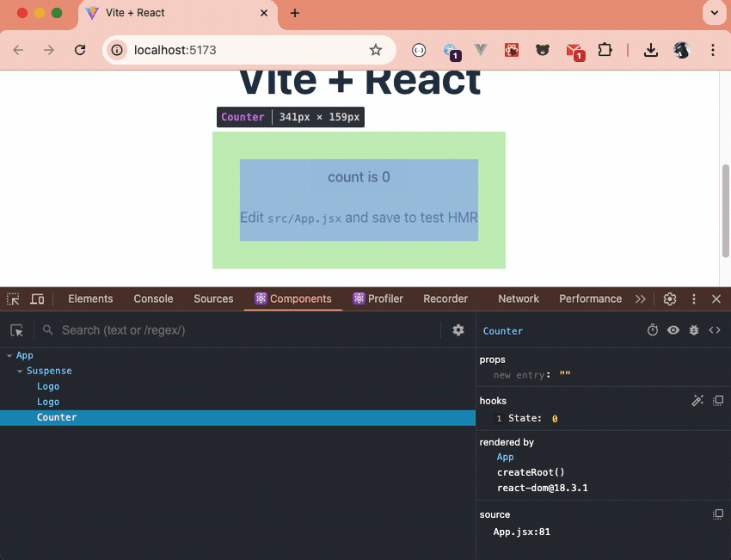Go back to previous page
Screen dimensions: 731x560
coord(18,50)
